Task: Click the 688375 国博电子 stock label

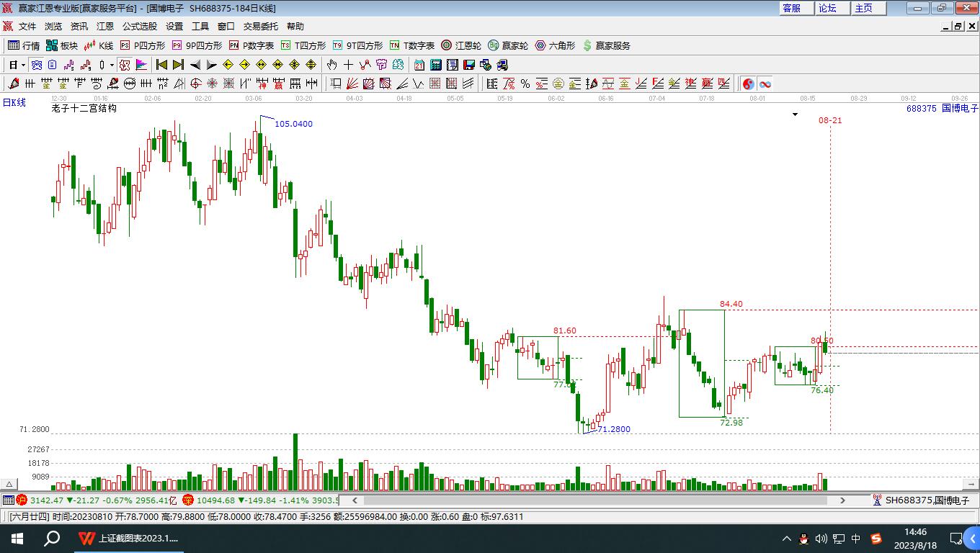Action: coord(943,109)
